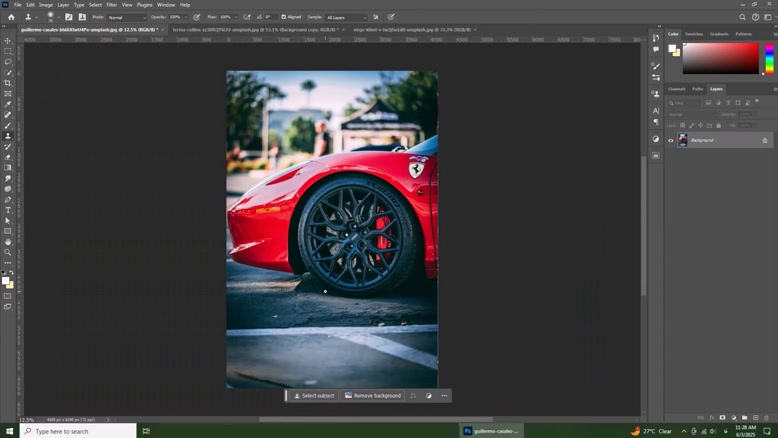Open the Mode dropdown set to Normal
This screenshot has height=438, width=778.
[127, 17]
